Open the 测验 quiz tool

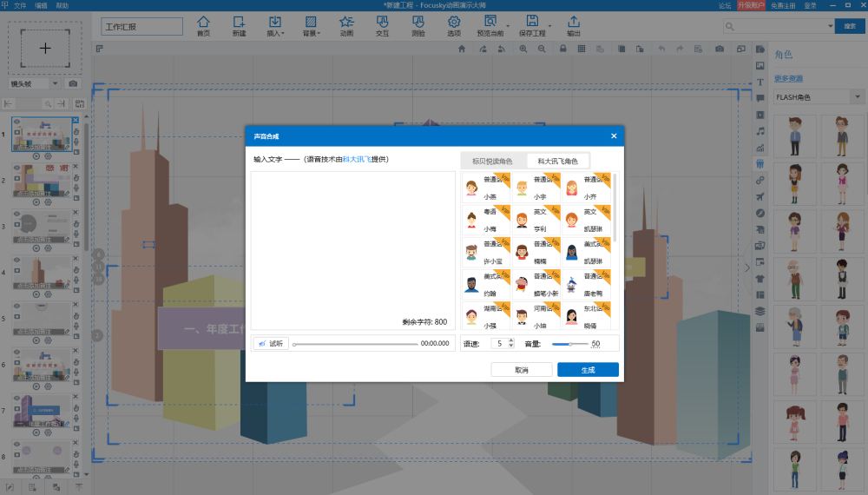418,25
